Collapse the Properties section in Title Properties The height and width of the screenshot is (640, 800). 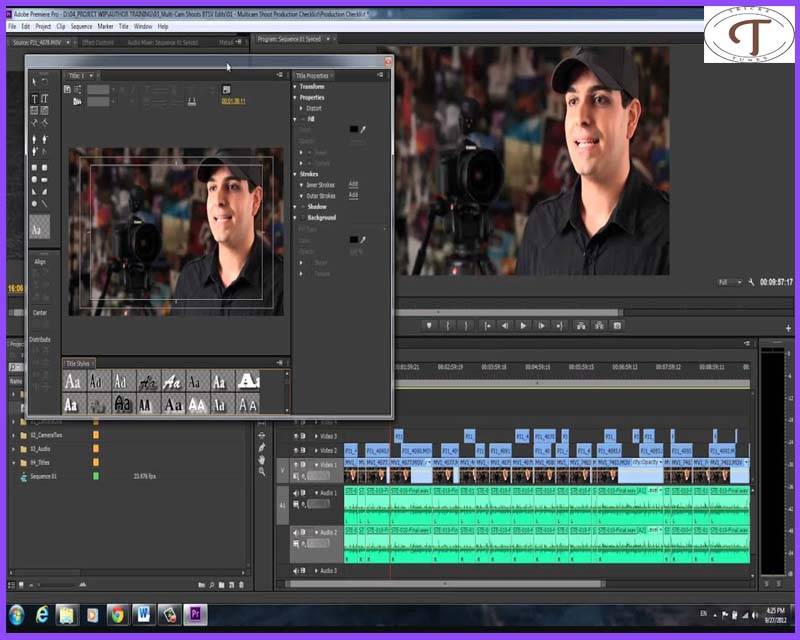point(295,97)
